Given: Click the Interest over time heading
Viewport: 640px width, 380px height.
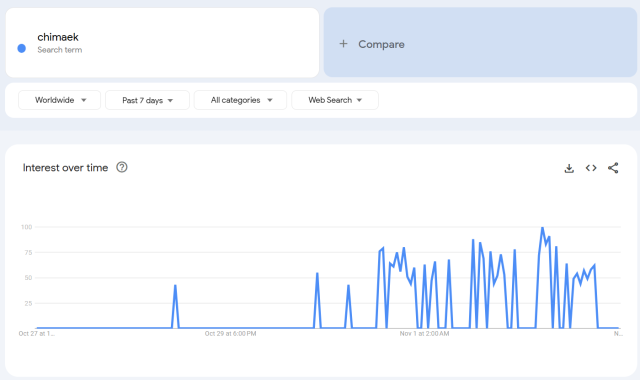Looking at the screenshot, I should coord(65,168).
